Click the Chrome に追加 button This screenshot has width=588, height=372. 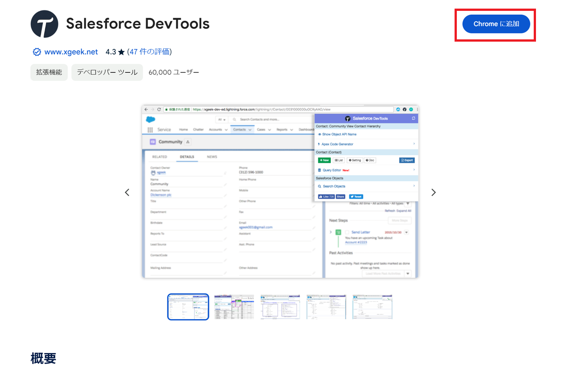[x=496, y=24]
